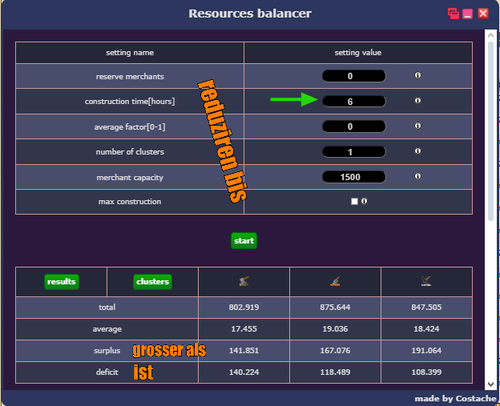This screenshot has width=500, height=406.
Task: Open the results view
Action: [x=61, y=282]
